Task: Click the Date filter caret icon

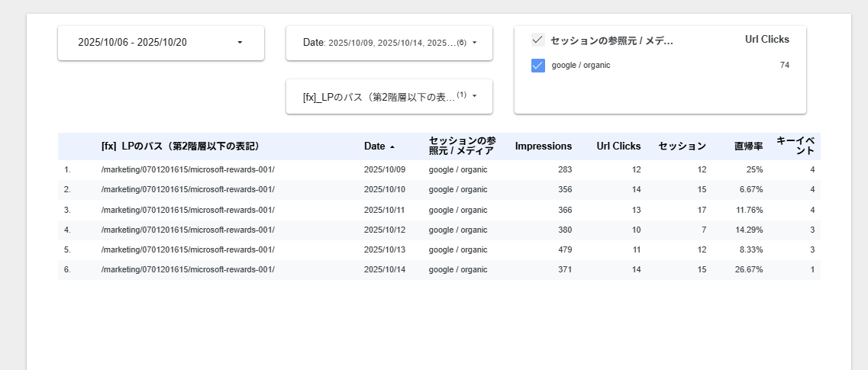Action: pyautogui.click(x=474, y=43)
